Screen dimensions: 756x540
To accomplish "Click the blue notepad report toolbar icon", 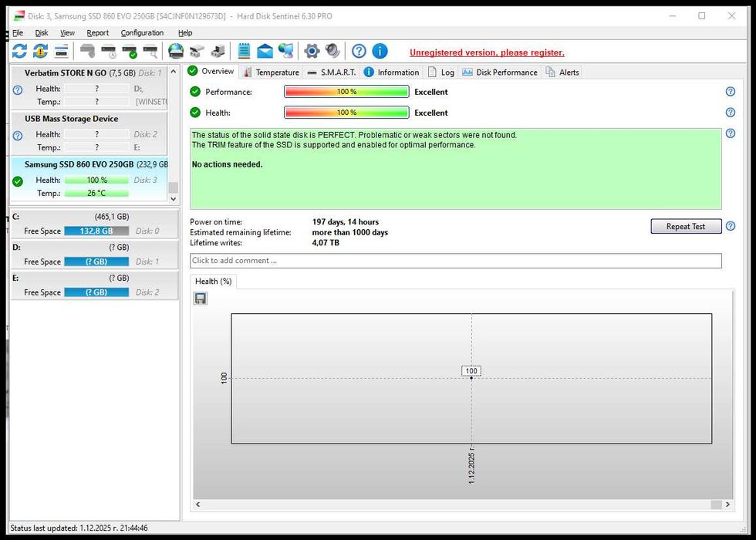I will [x=244, y=51].
